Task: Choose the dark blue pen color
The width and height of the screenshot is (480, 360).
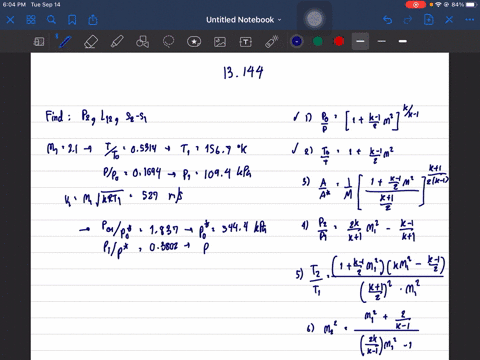Action: (x=297, y=41)
